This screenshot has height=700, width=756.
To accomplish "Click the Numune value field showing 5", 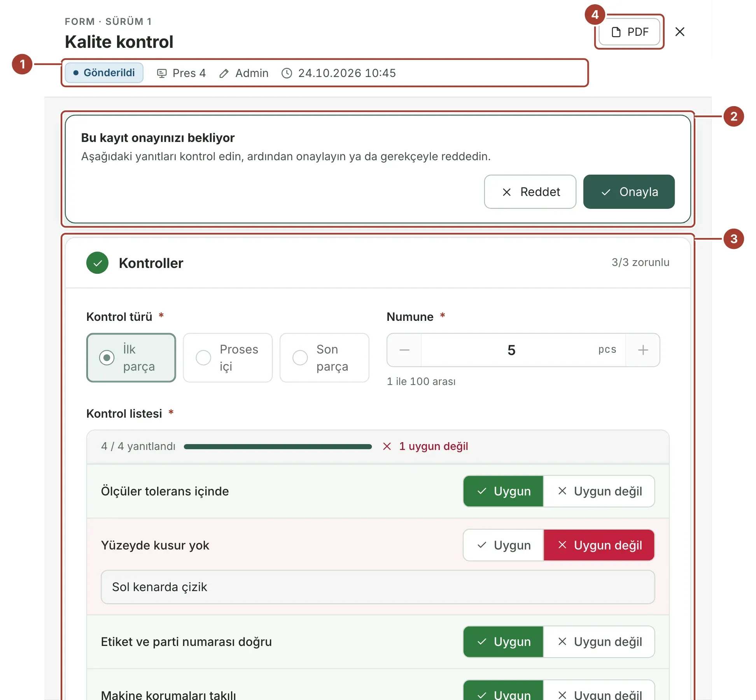I will (x=511, y=350).
